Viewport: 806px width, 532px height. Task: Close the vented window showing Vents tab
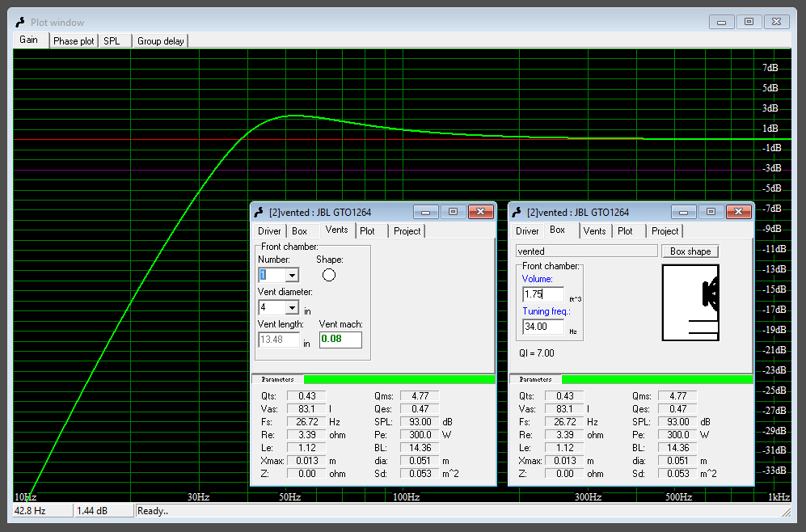(x=481, y=212)
